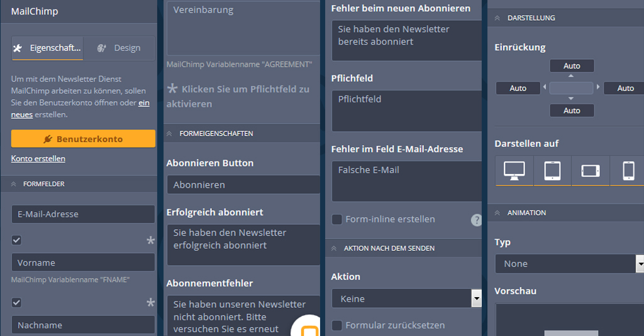Select the portrait tablet display icon
This screenshot has width=644, height=336.
552,170
